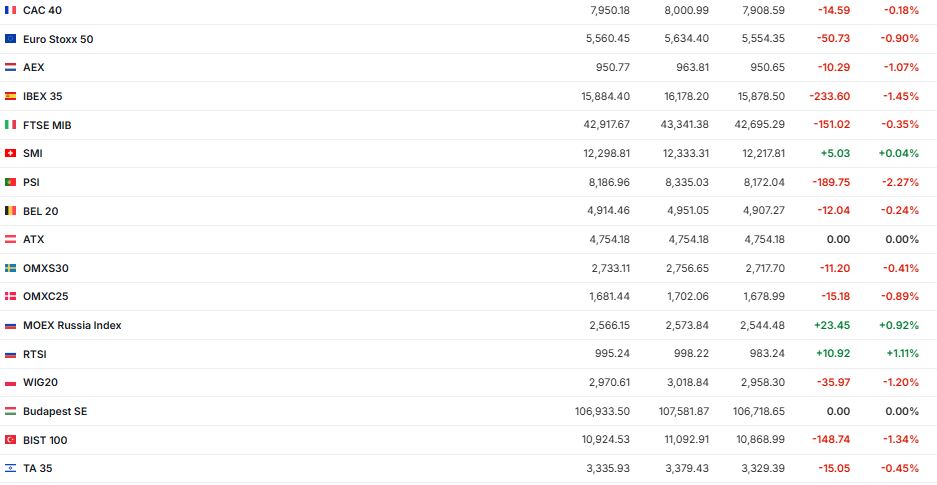
Task: Select the Budapest SE index link
Action: [x=55, y=411]
